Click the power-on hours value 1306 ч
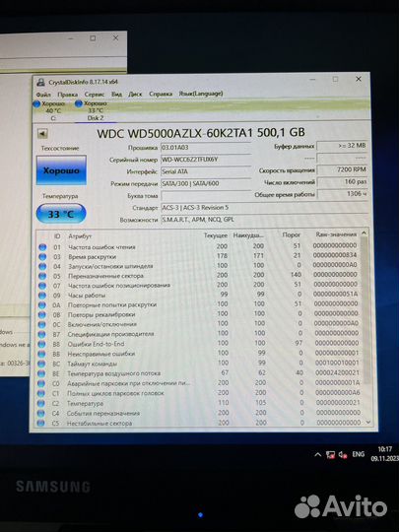The width and height of the screenshot is (399, 532). coord(342,194)
